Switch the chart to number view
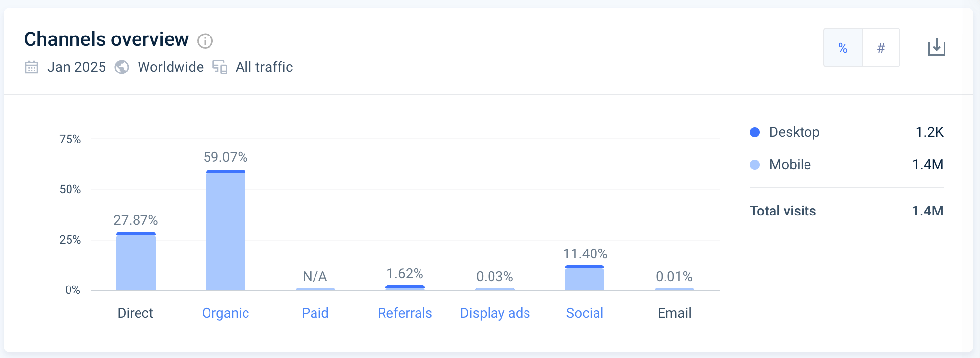The width and height of the screenshot is (980, 358). 881,47
